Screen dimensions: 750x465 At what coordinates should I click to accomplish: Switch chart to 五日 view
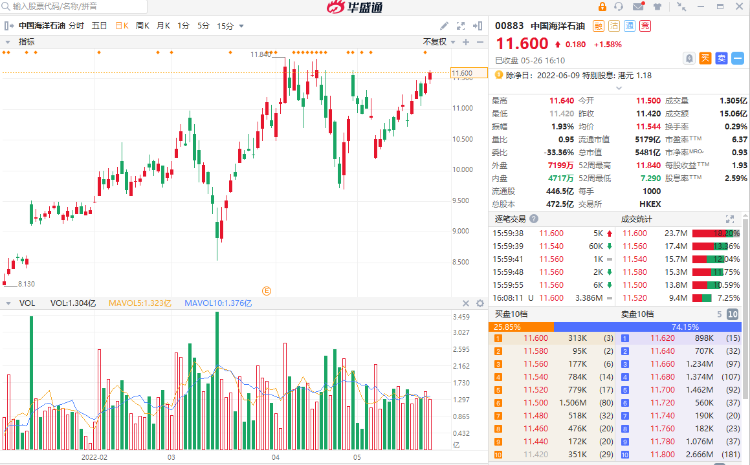click(x=99, y=26)
